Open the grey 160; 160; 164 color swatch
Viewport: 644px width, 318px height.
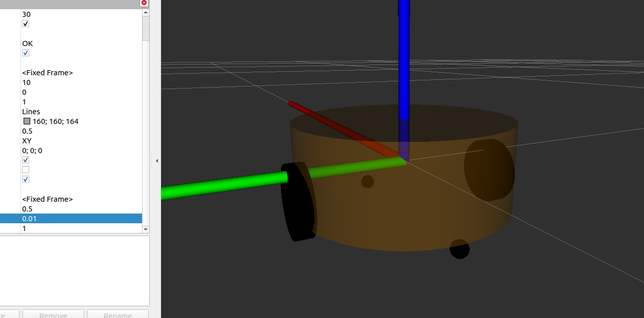27,121
